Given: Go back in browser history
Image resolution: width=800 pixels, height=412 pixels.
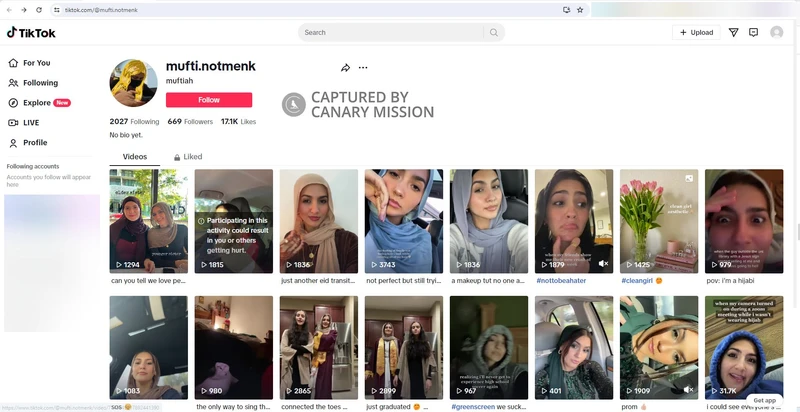Looking at the screenshot, I should tap(9, 10).
